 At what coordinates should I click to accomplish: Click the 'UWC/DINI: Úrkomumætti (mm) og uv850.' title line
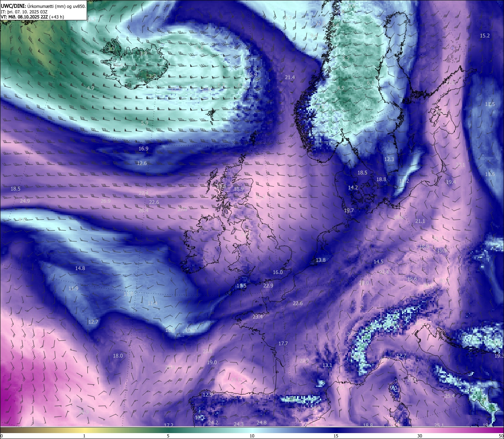[43, 6]
